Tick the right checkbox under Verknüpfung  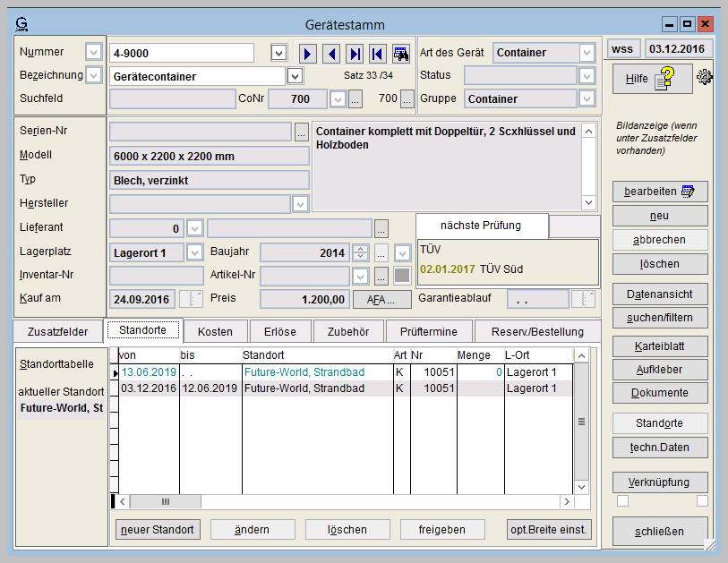point(702,501)
